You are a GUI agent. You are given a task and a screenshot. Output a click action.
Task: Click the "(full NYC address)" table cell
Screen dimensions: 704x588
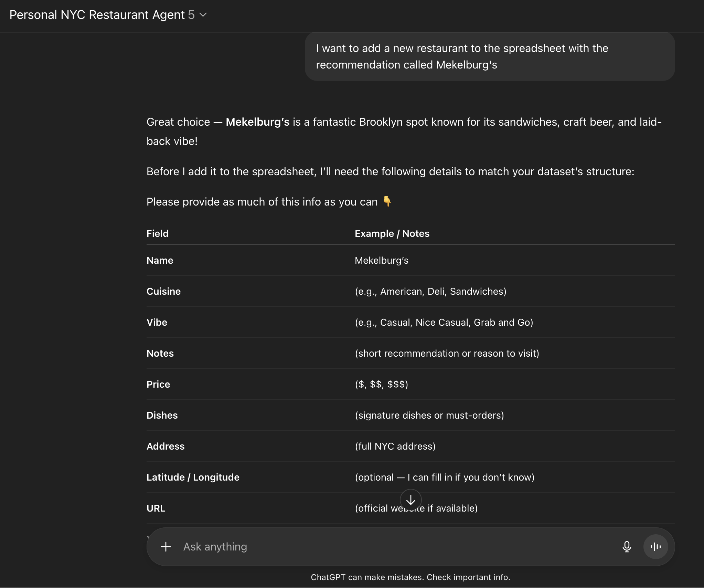click(395, 446)
